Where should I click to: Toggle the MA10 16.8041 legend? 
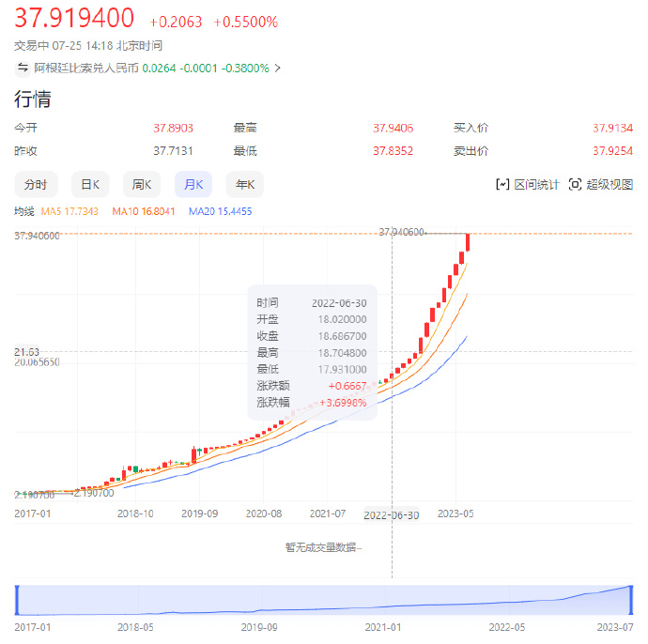pos(144,212)
